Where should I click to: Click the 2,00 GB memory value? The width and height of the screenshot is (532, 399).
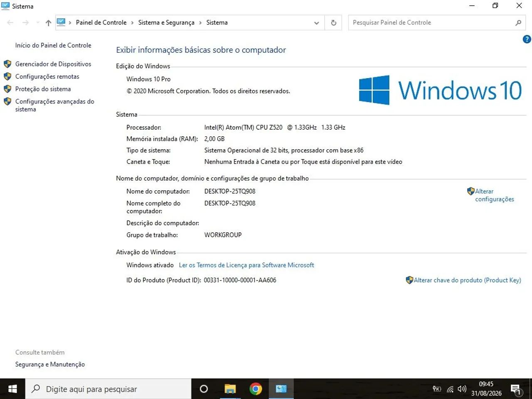214,139
